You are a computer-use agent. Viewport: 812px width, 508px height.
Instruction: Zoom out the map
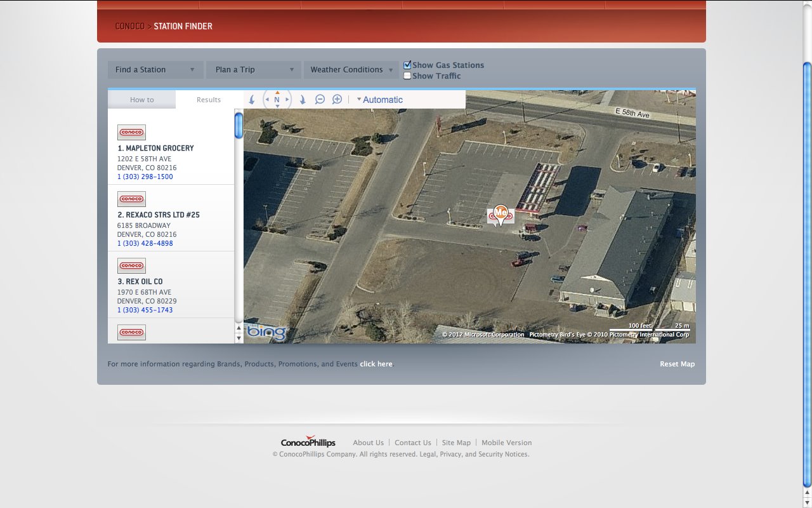[320, 100]
